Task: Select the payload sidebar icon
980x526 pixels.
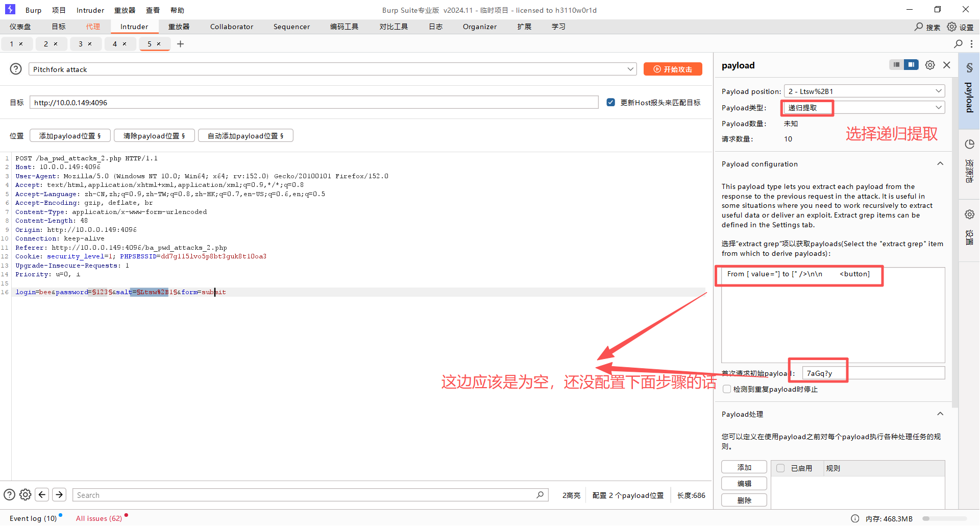Action: click(969, 68)
